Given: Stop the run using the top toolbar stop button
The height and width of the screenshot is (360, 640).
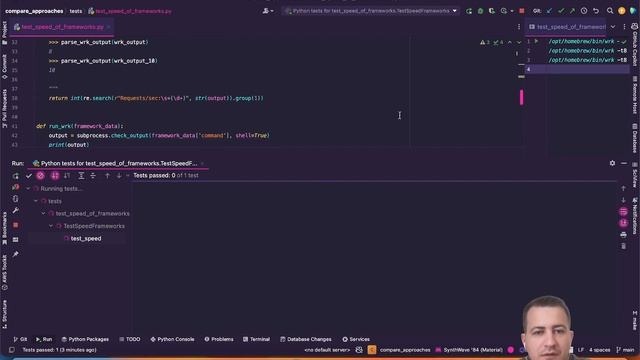Looking at the screenshot, I should pos(522,11).
